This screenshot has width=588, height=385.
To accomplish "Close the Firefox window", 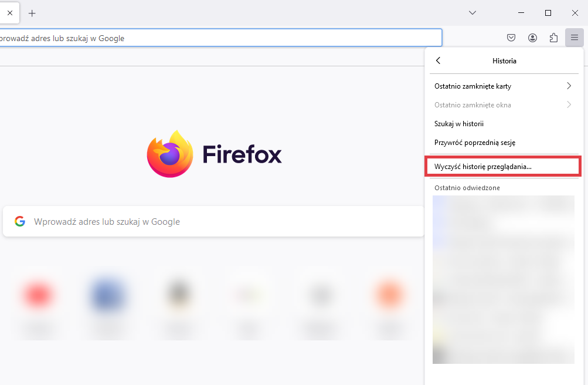I will (x=575, y=13).
